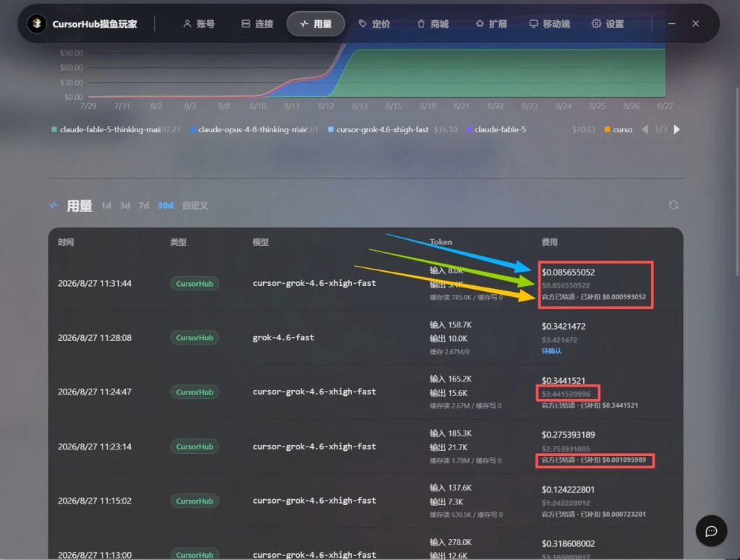Open the 商城 store tab
This screenshot has height=560, width=740.
click(433, 24)
